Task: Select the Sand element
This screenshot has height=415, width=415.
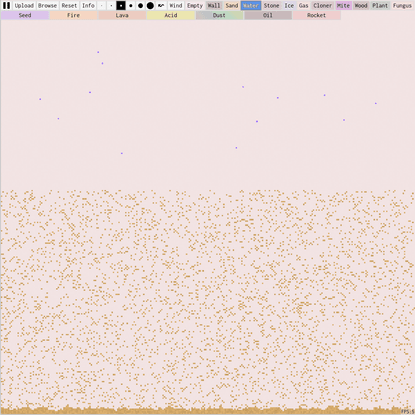Action: click(x=232, y=5)
